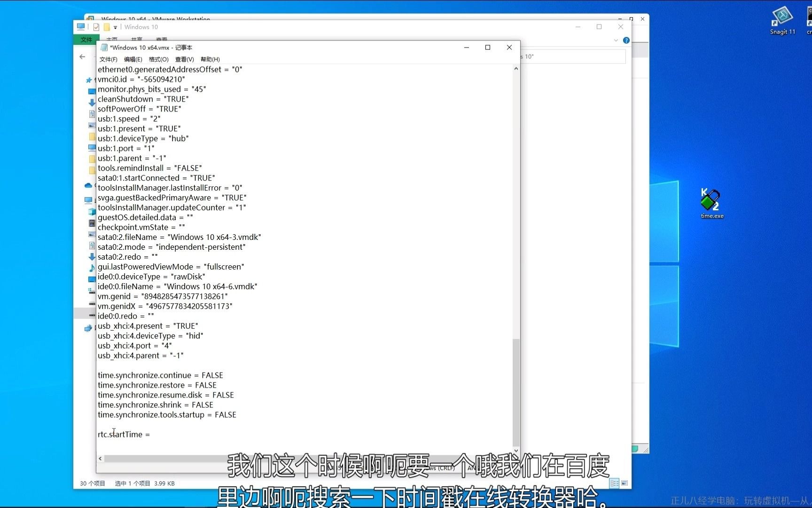The height and width of the screenshot is (508, 812).
Task: Click the line sata0:2.mode = "independent-persistent"
Action: (172, 247)
